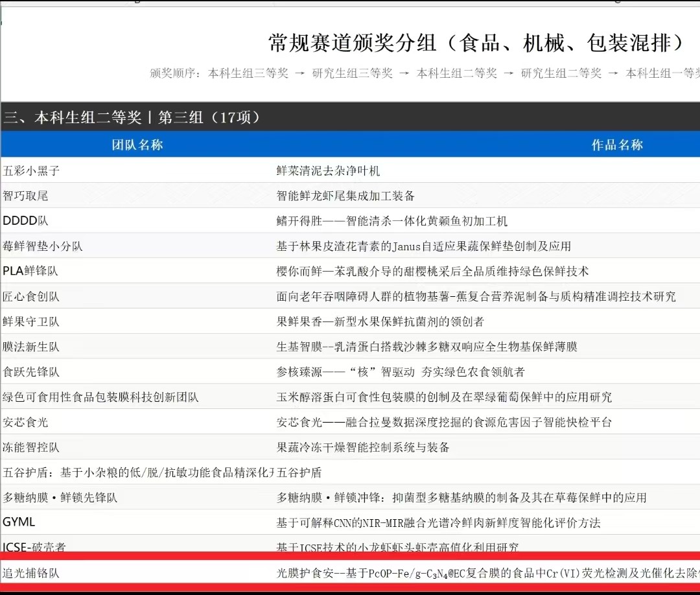Select work cell about 植物基薯-蕉复合营养泥

pyautogui.click(x=476, y=296)
